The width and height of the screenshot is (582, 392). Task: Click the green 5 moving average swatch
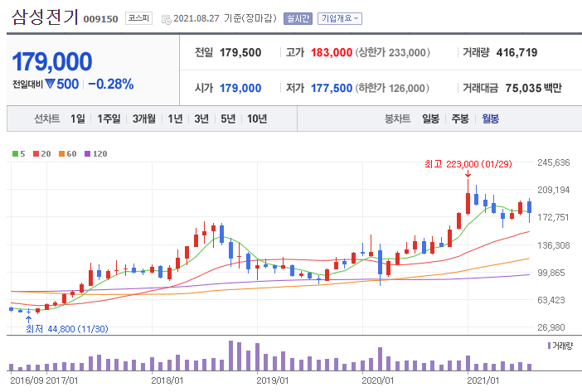pyautogui.click(x=15, y=153)
